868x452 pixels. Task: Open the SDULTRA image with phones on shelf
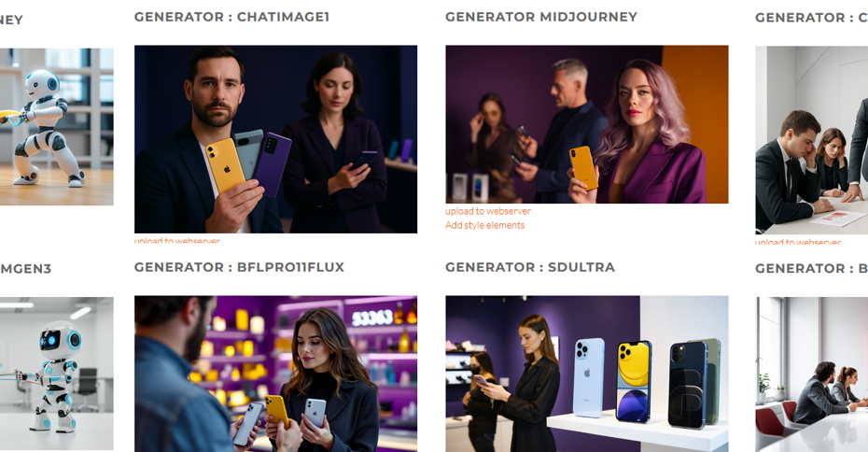pyautogui.click(x=587, y=374)
